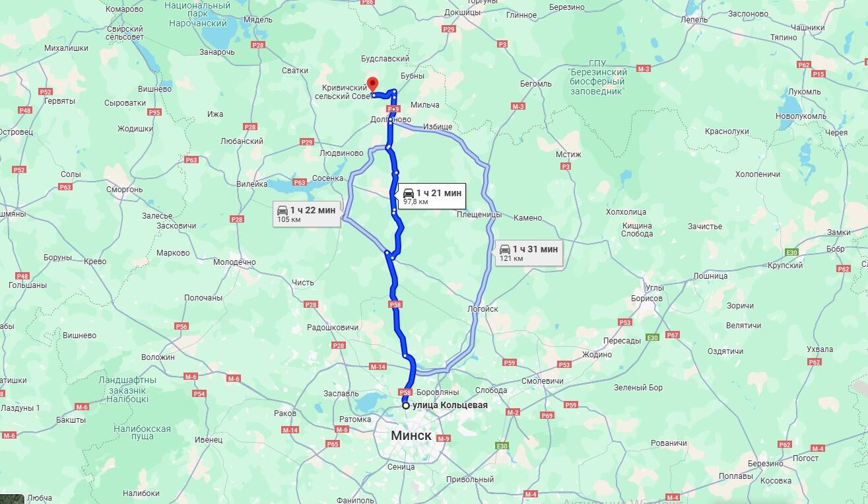Viewport: 868px width, 504px height.
Task: Click the Березинский биосферный заповедник label
Action: (x=598, y=80)
